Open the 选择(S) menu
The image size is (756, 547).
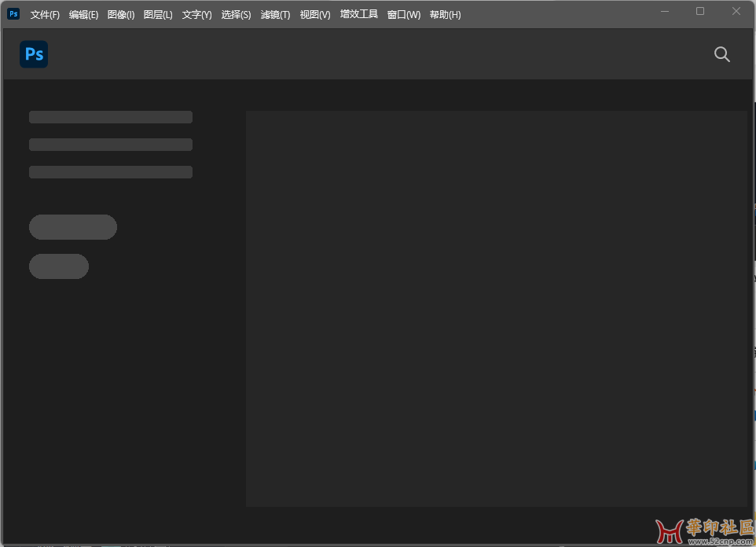coord(236,14)
